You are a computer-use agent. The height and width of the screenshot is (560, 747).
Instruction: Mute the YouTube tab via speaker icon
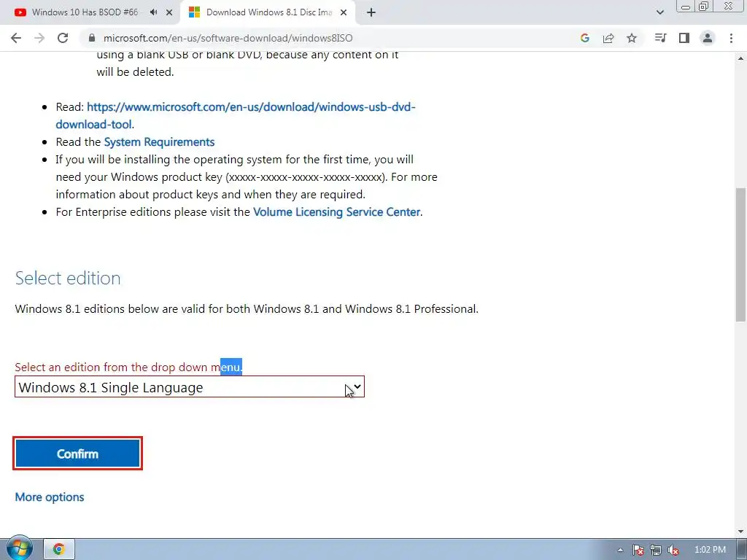[x=153, y=12]
